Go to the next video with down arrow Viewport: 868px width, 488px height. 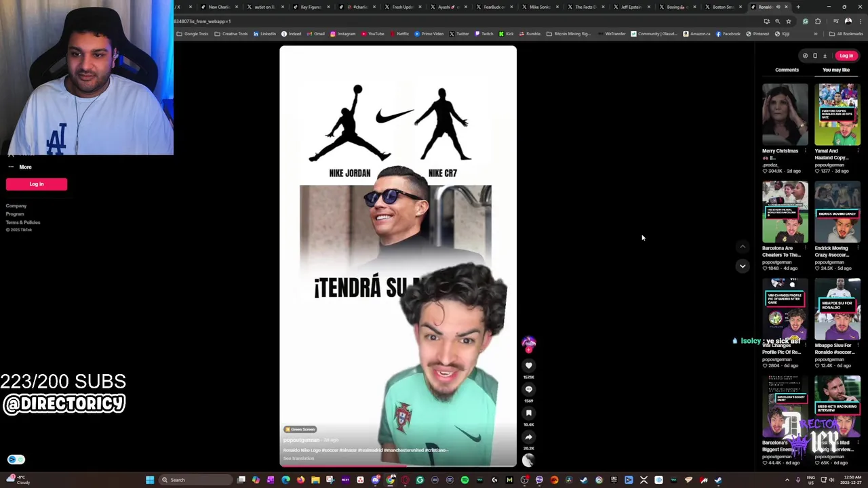tap(743, 266)
